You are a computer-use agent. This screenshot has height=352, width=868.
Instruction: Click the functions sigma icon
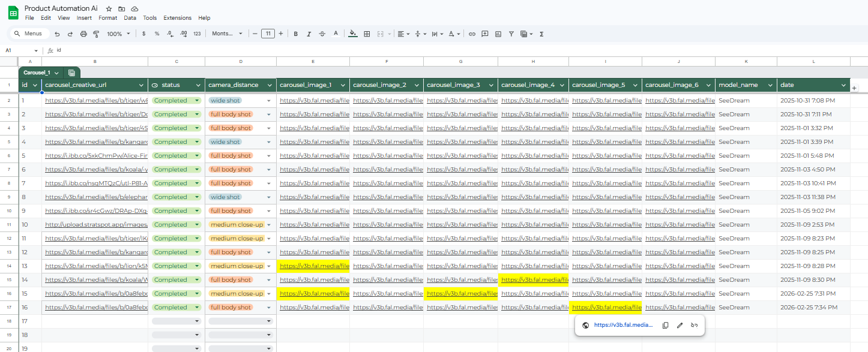click(x=541, y=34)
